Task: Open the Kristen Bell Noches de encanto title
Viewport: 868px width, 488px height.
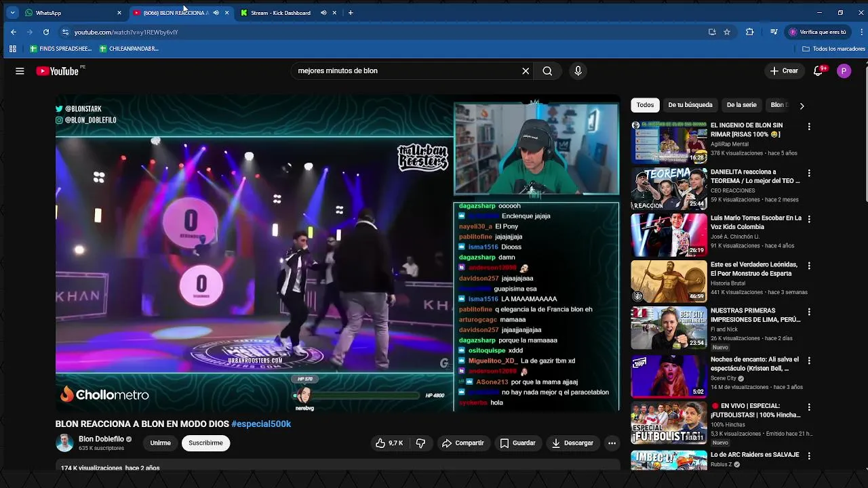Action: click(x=755, y=364)
